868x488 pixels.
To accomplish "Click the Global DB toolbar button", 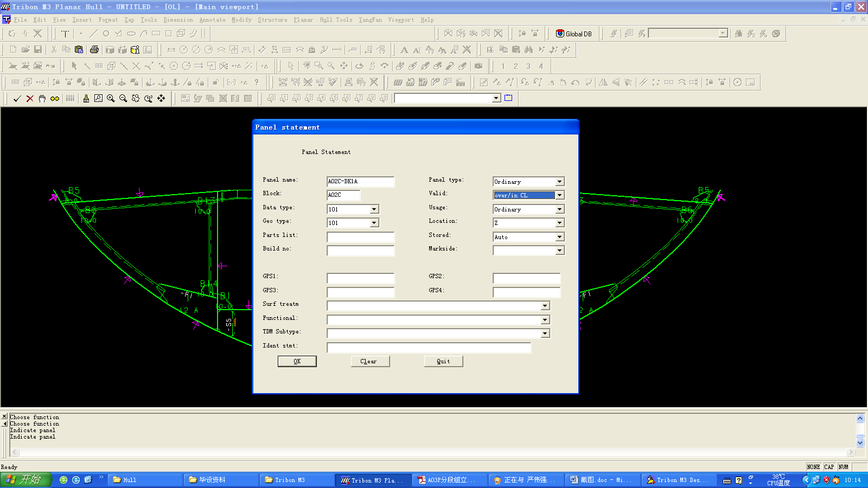I will 574,34.
